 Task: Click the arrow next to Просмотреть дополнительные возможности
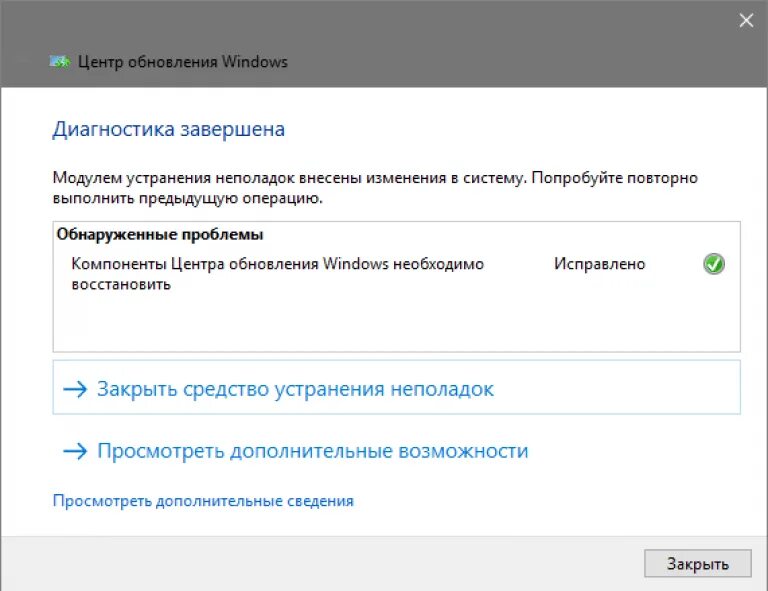tap(75, 451)
